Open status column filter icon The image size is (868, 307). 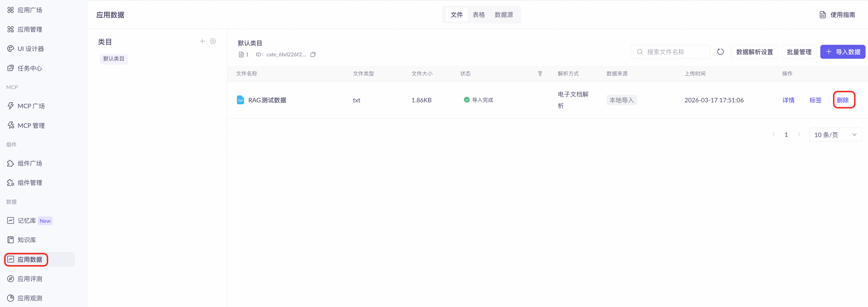pos(540,73)
